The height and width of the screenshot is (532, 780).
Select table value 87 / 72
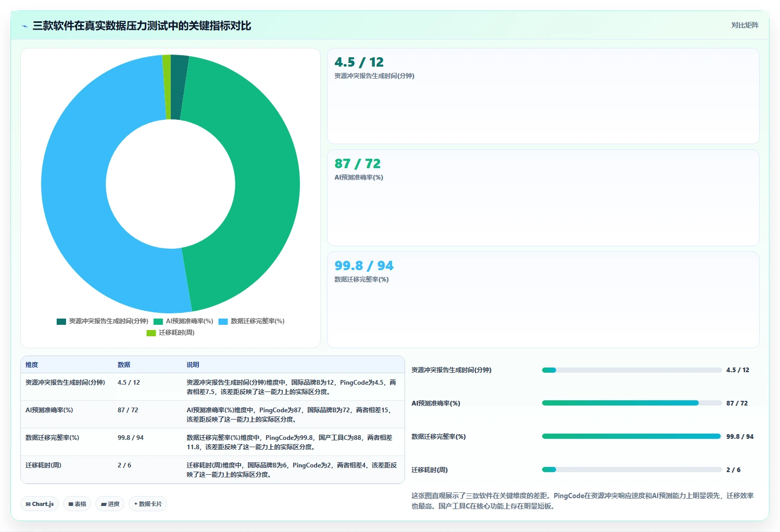128,410
